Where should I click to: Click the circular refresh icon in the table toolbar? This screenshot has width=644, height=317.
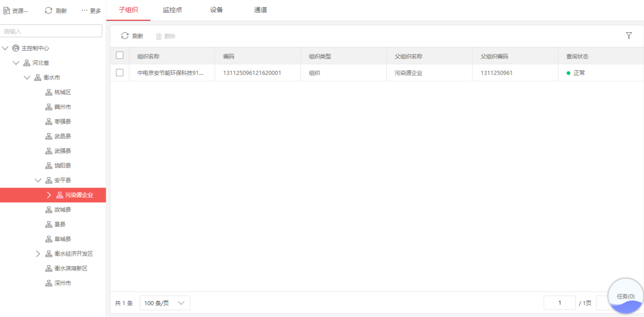(125, 36)
